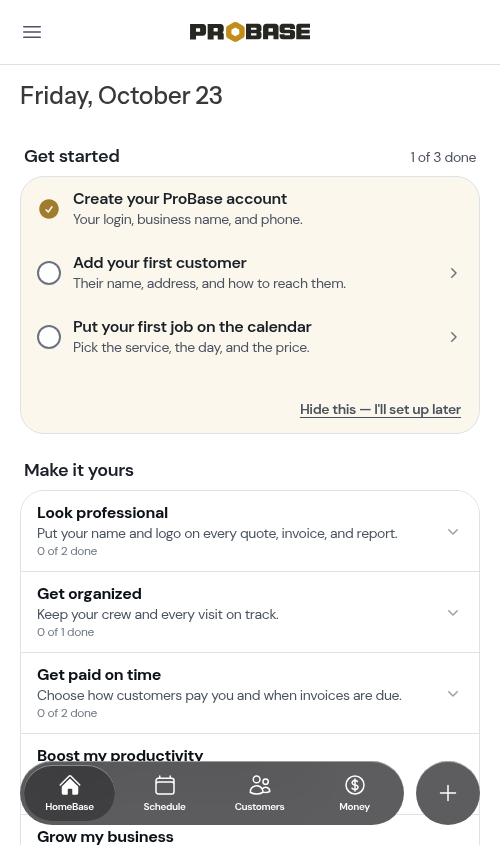Screen dimensions: 500x845
Task: Open the Money dollar icon
Action: pos(355,785)
